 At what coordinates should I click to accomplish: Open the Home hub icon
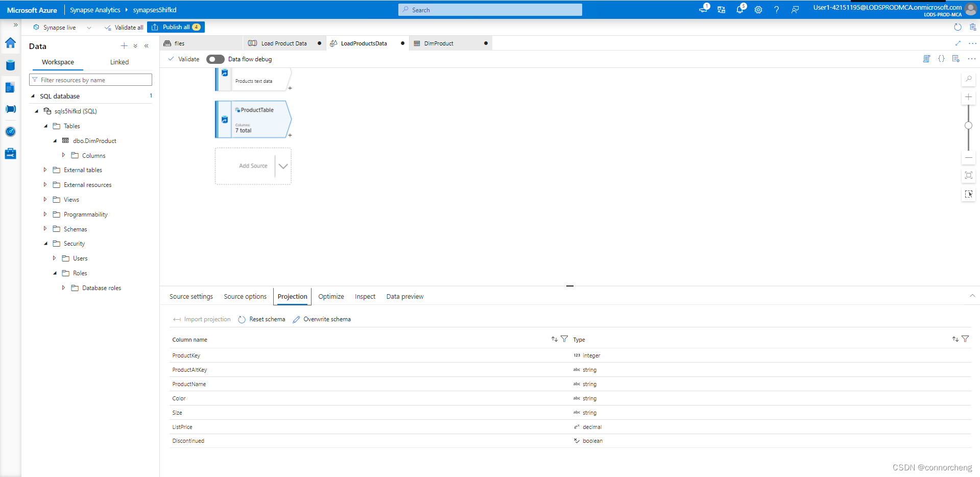pos(10,43)
